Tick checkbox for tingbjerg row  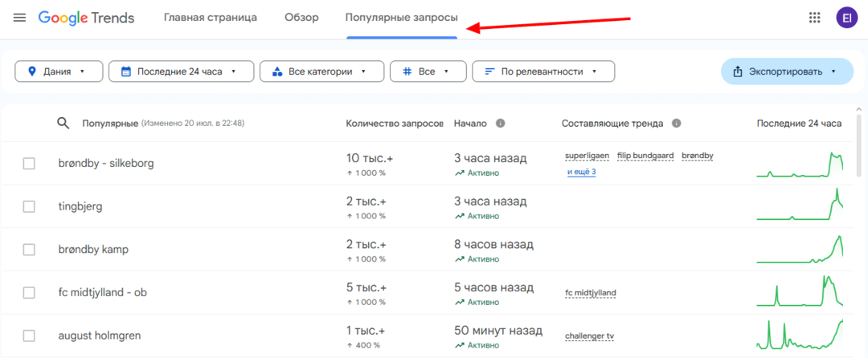29,206
